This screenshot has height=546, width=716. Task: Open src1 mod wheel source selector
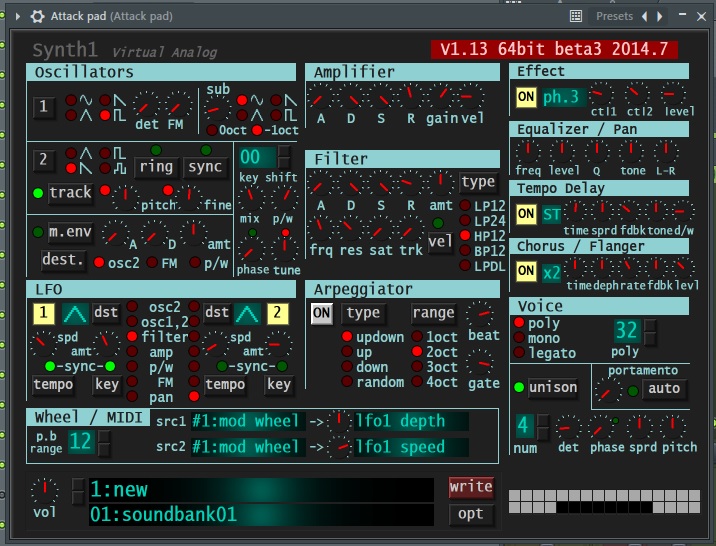pos(248,421)
